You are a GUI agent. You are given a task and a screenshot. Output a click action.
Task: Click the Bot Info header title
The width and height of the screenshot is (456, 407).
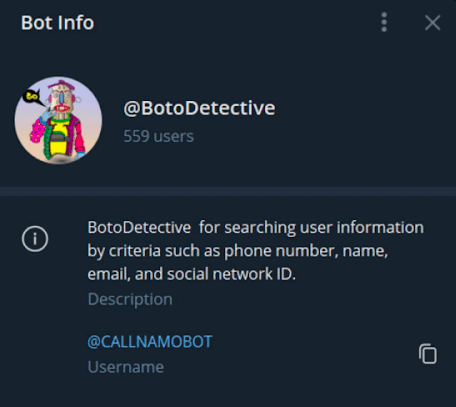(58, 23)
